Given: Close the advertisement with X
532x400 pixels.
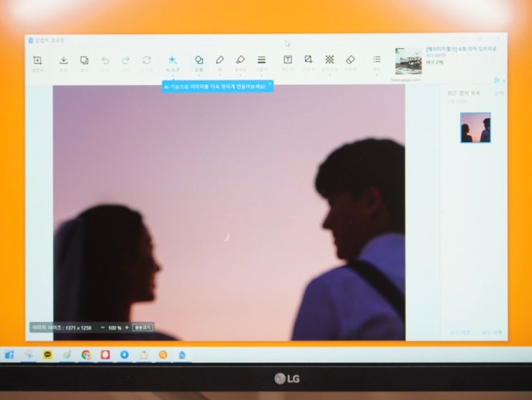Looking at the screenshot, I should click(504, 81).
